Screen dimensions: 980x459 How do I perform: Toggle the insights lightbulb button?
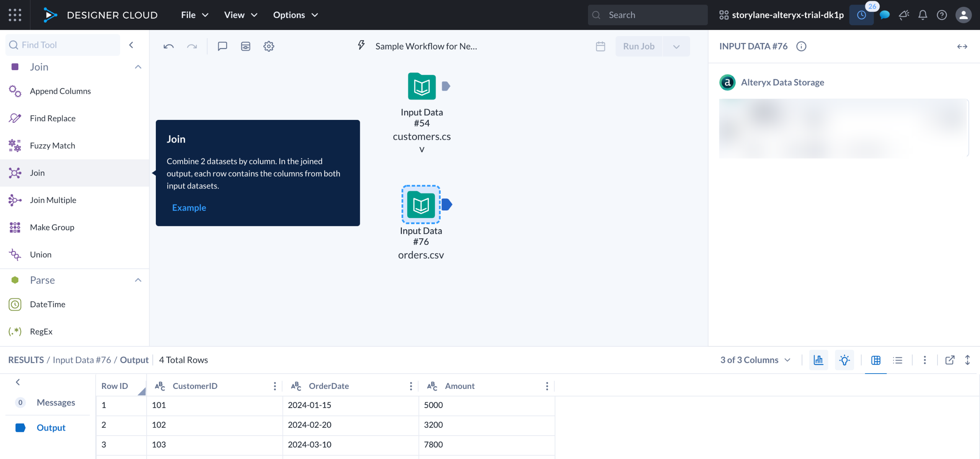[x=844, y=360]
